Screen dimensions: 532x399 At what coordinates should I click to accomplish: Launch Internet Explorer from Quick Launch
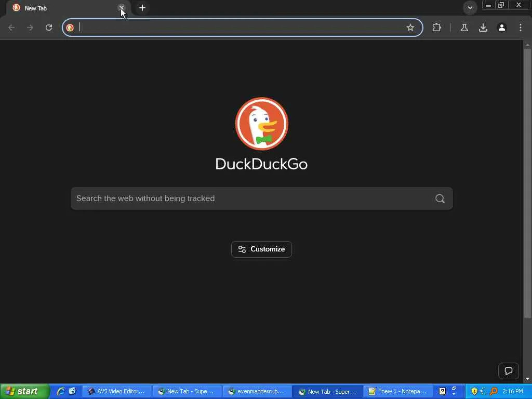coord(61,391)
